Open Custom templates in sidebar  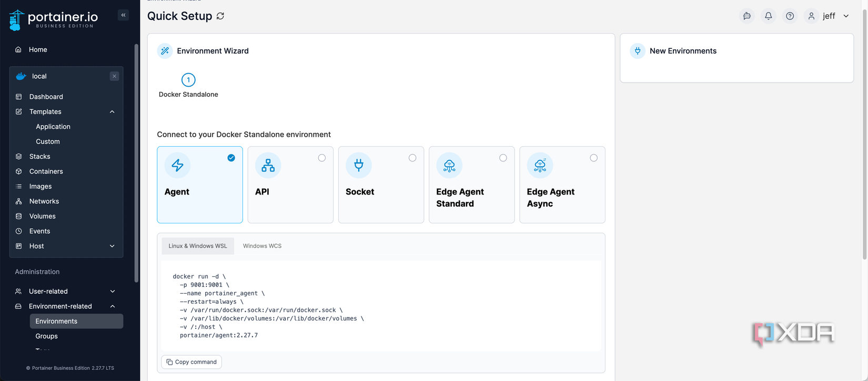48,141
